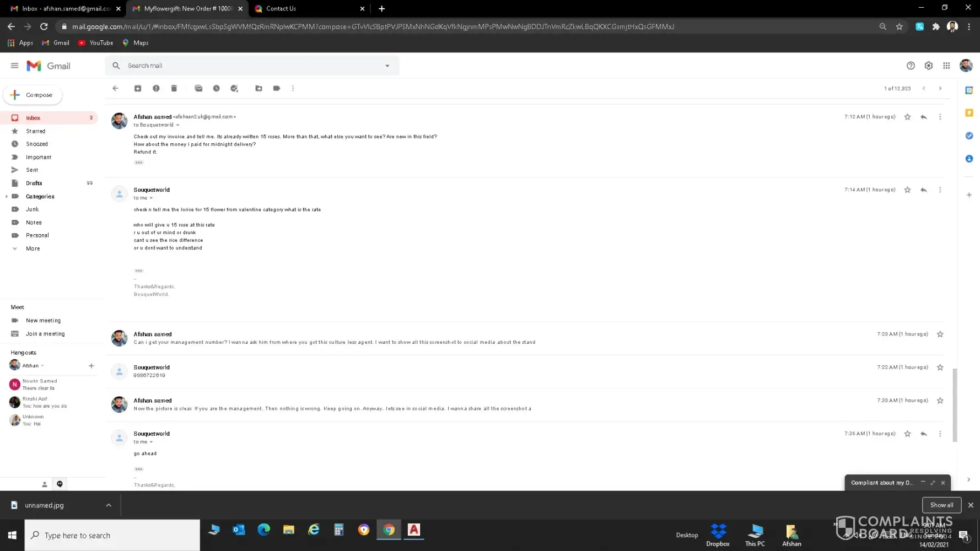Report this conversation as spam
Image resolution: width=980 pixels, height=551 pixels.
[x=156, y=88]
